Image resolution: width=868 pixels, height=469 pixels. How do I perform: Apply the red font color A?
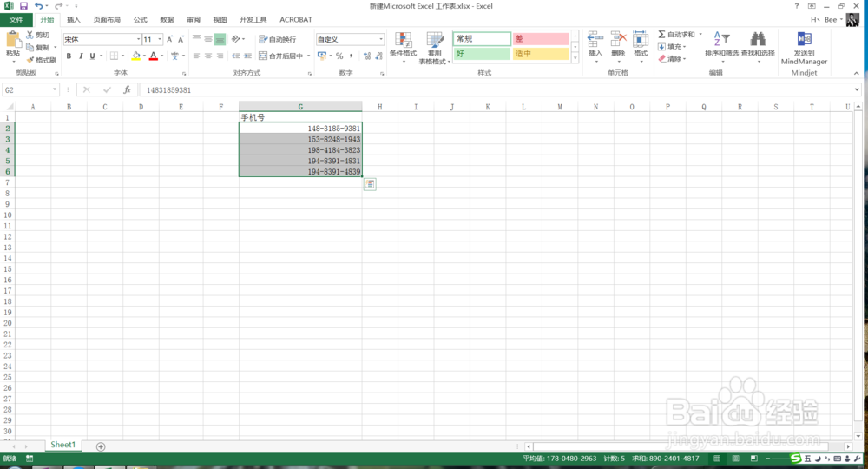(154, 56)
